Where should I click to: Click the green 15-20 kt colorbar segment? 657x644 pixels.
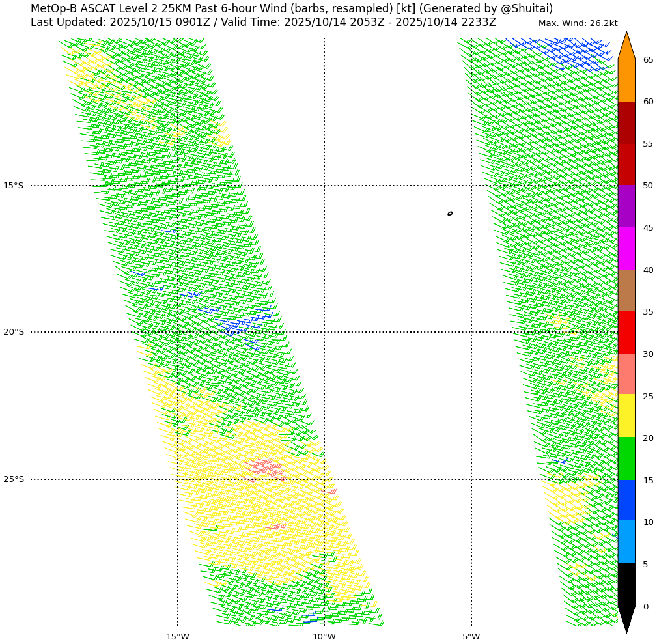626,458
